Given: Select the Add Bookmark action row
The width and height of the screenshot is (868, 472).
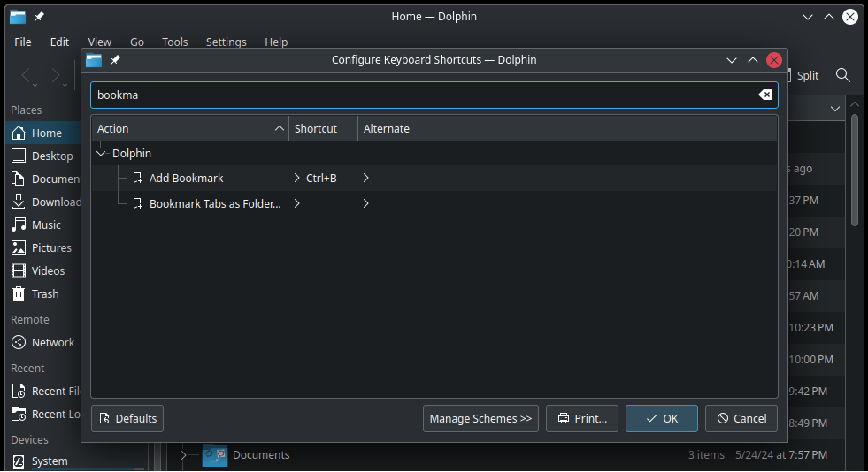Looking at the screenshot, I should click(434, 178).
